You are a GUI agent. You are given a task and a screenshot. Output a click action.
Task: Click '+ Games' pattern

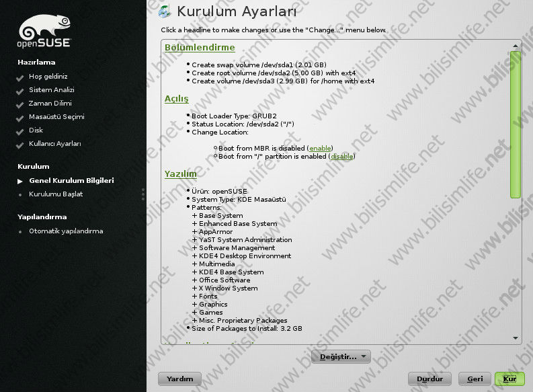(208, 313)
